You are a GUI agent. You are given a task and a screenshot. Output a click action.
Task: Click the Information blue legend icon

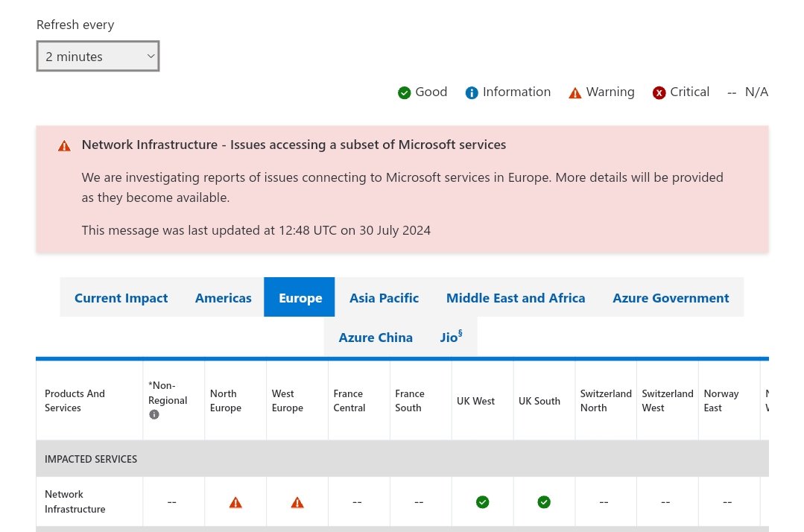pos(471,93)
